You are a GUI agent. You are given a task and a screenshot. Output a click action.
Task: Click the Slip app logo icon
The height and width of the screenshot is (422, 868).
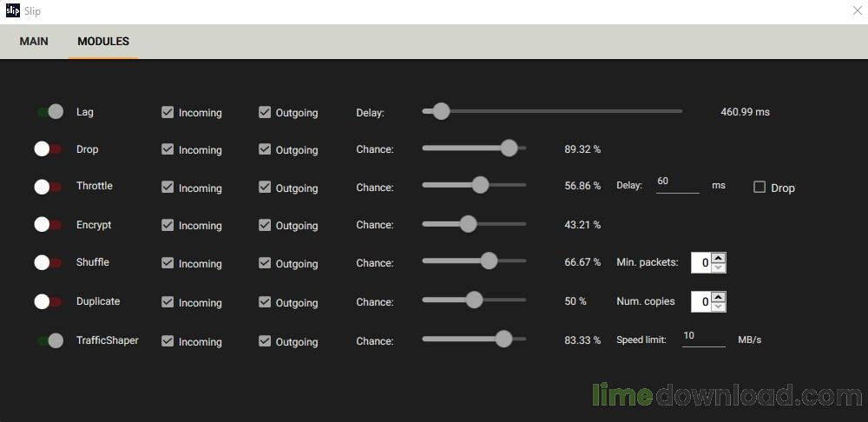12,11
